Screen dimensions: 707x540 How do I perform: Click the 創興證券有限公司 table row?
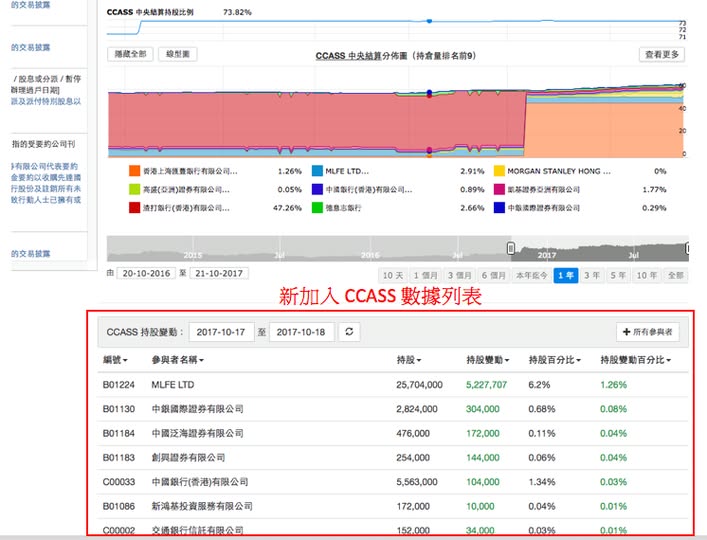point(393,458)
